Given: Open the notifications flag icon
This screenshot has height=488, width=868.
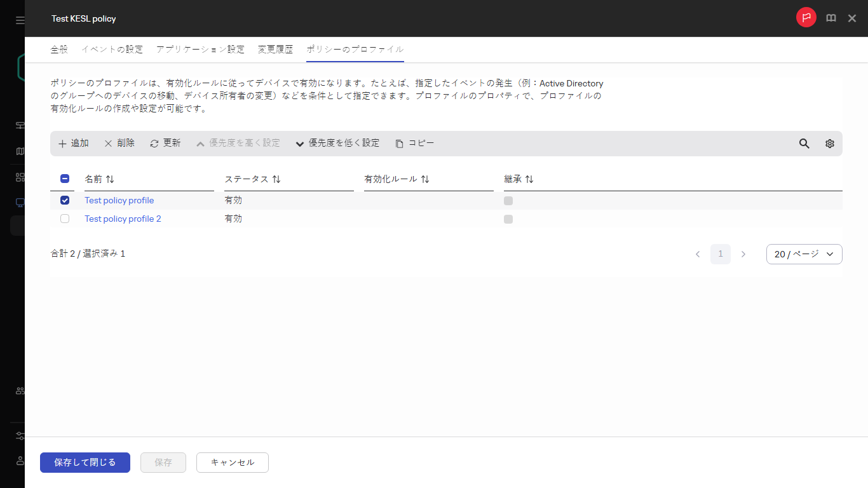Looking at the screenshot, I should click(806, 17).
